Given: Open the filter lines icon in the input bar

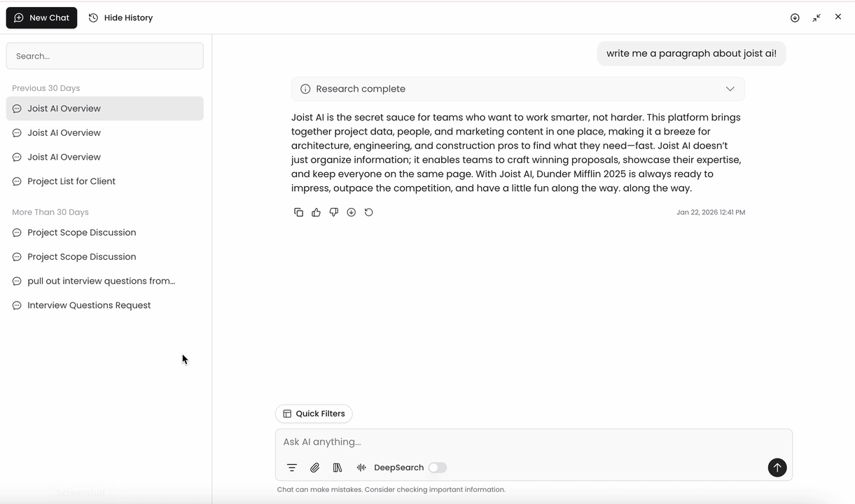Looking at the screenshot, I should pyautogui.click(x=291, y=468).
